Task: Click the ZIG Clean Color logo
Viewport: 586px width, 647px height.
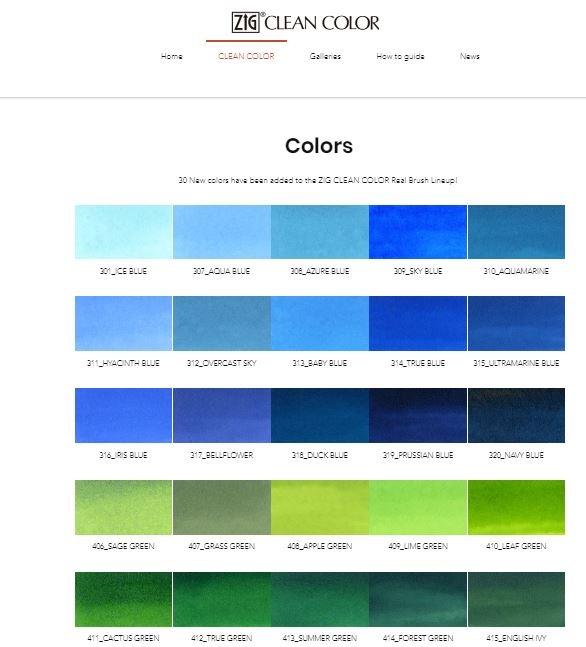Action: (x=305, y=22)
